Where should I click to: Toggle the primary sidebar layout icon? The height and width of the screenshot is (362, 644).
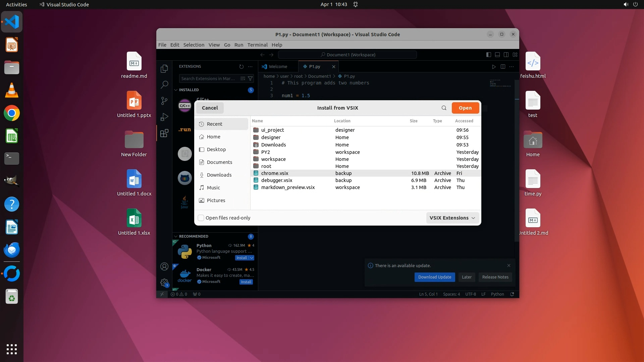(x=488, y=55)
